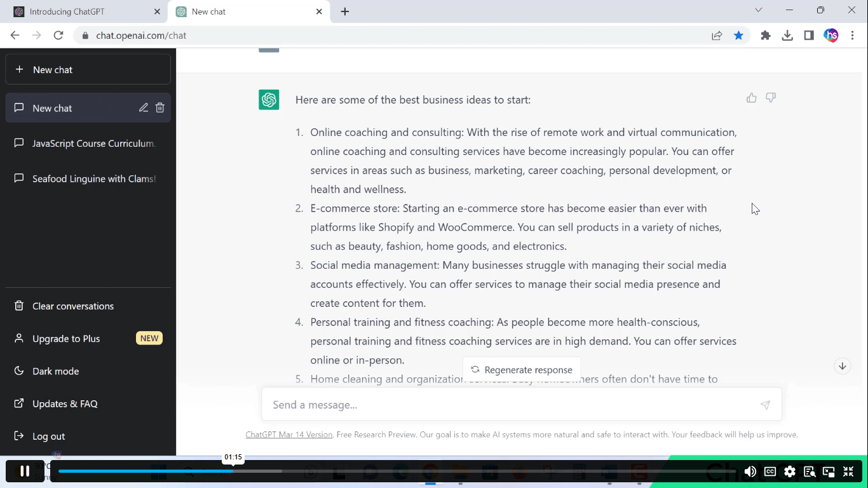Click the send message paper plane icon
The height and width of the screenshot is (488, 868).
tap(765, 405)
